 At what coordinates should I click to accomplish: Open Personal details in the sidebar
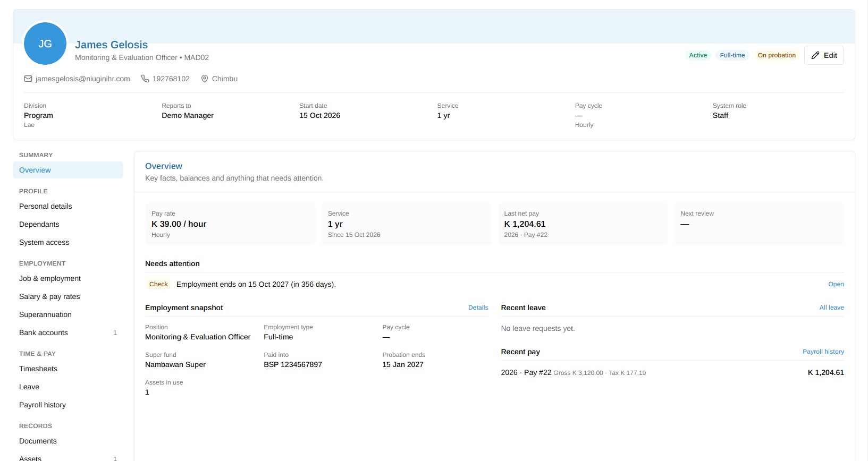click(x=68, y=206)
